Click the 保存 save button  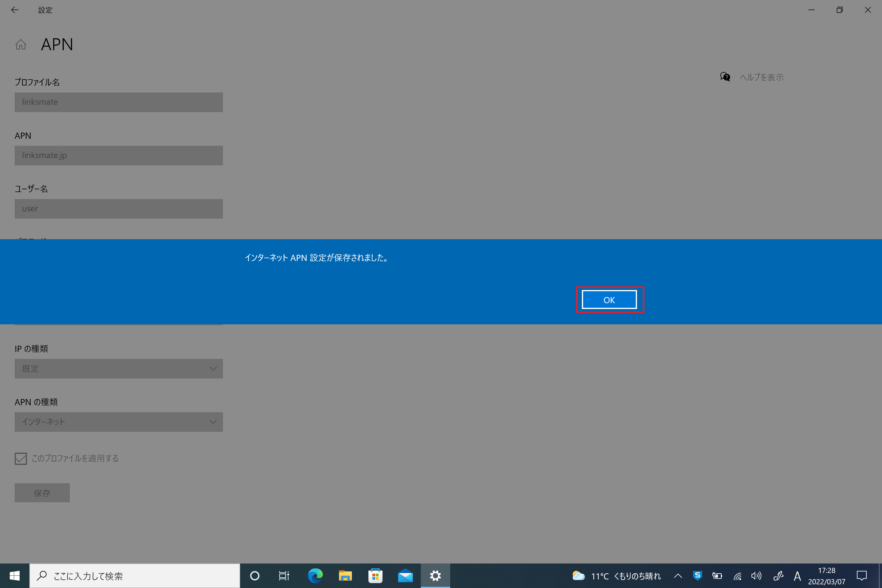click(x=42, y=493)
